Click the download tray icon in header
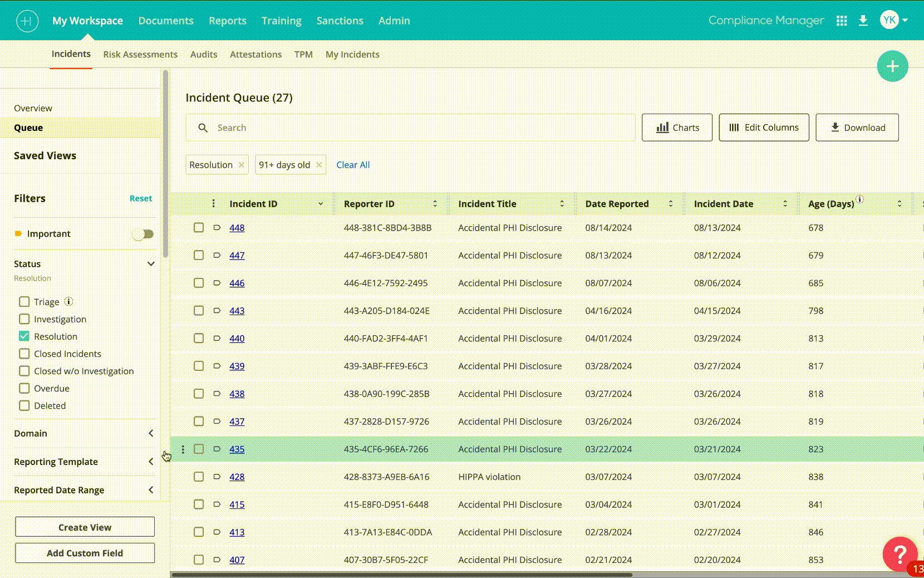924x578 pixels. click(863, 21)
